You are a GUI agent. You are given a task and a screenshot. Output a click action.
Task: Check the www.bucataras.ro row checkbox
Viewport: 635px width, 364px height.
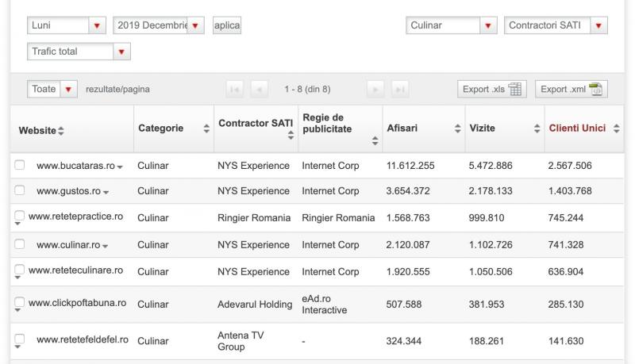click(20, 165)
